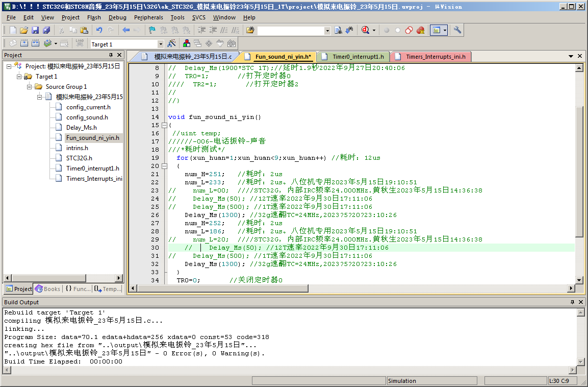This screenshot has width=588, height=387.
Task: Comment out the selection
Action: pyautogui.click(x=224, y=30)
